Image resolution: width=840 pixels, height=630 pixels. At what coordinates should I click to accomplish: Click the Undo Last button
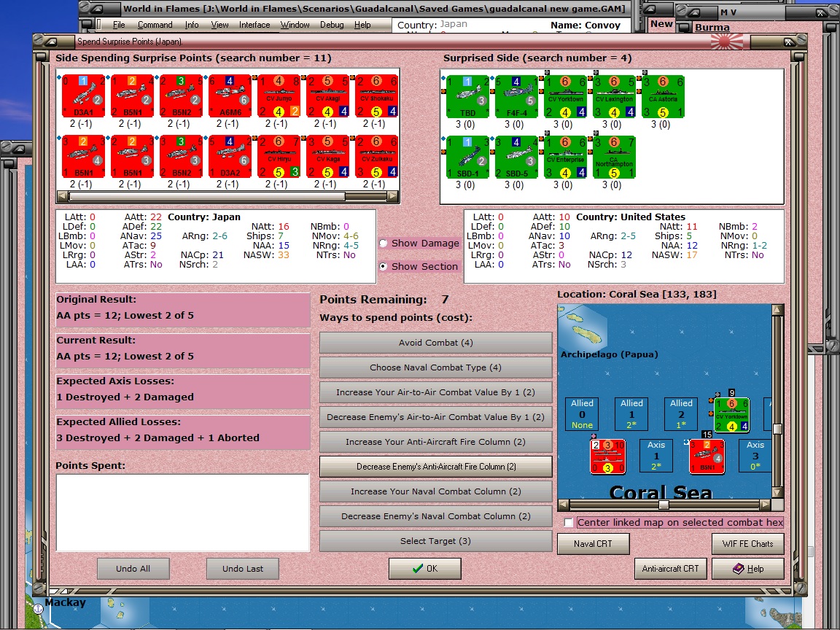point(243,569)
